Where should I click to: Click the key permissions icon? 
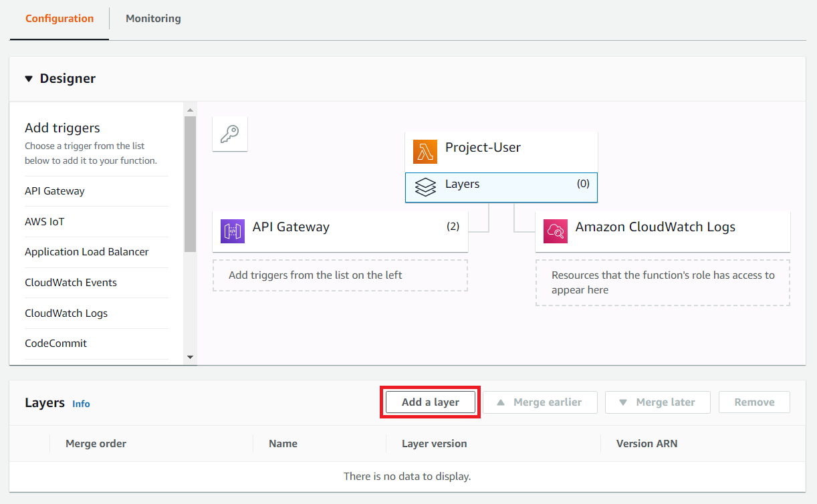tap(230, 134)
